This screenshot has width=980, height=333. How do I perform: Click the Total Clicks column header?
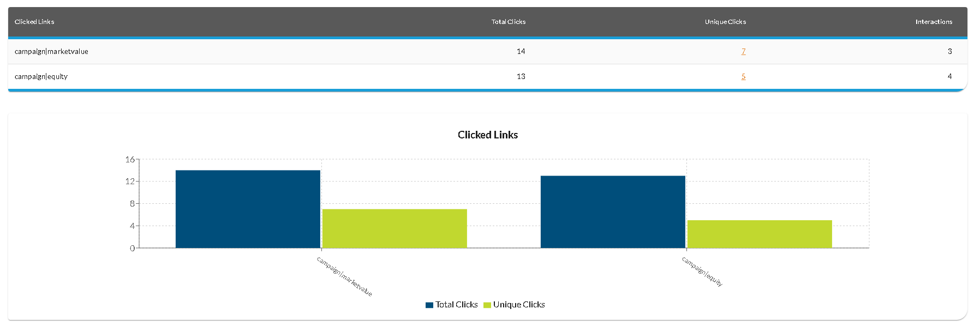pyautogui.click(x=508, y=22)
